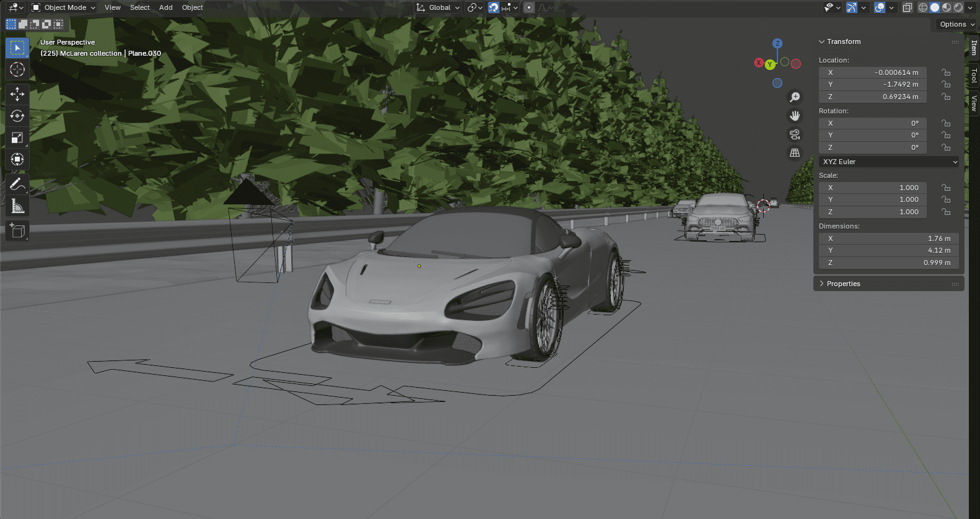Open the object visibility and selectability dropdown
The image size is (980, 519).
coord(832,7)
